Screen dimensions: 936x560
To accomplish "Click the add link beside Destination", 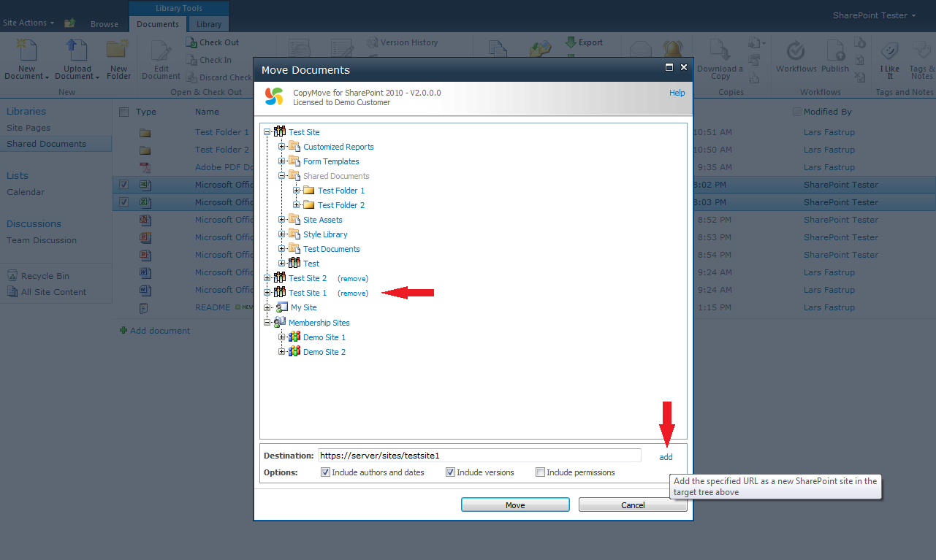I will pyautogui.click(x=666, y=457).
